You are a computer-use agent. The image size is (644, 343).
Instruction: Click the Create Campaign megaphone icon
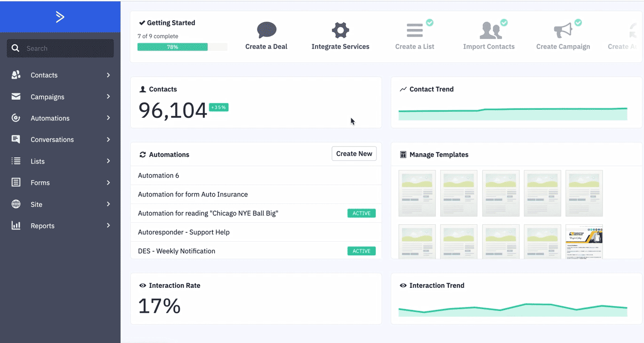[x=563, y=31]
